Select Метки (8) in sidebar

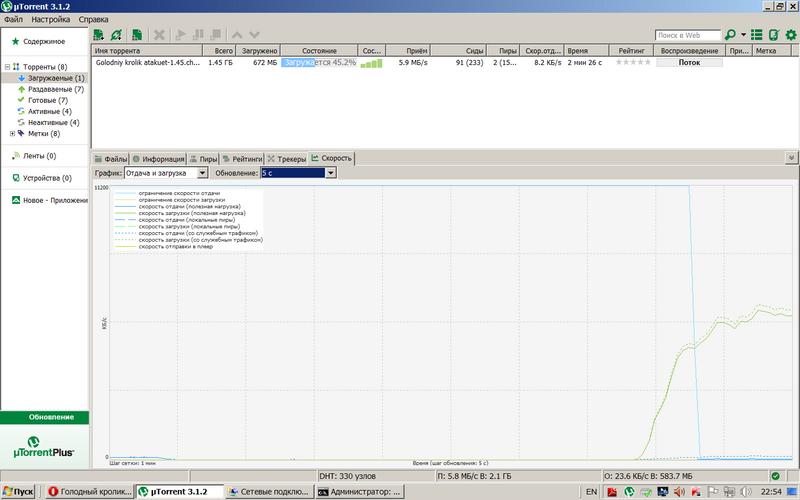[44, 134]
